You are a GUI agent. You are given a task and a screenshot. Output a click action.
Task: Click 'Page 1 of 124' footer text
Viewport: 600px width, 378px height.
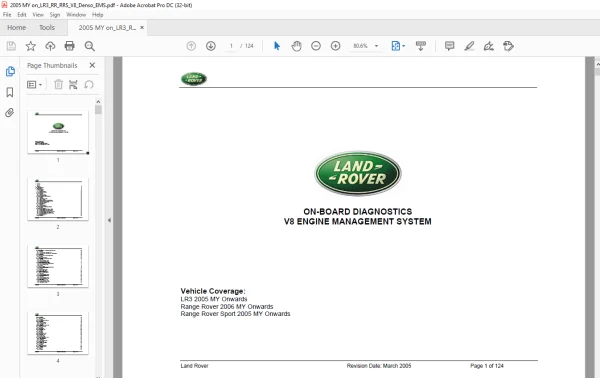(x=487, y=366)
